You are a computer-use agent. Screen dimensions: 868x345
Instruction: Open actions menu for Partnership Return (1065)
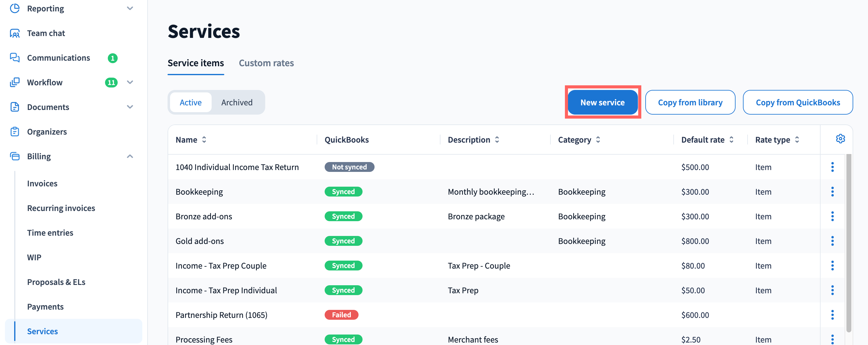(832, 315)
